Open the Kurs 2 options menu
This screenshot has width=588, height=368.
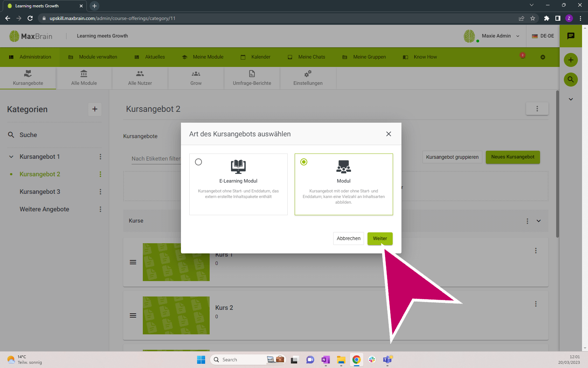(x=535, y=304)
